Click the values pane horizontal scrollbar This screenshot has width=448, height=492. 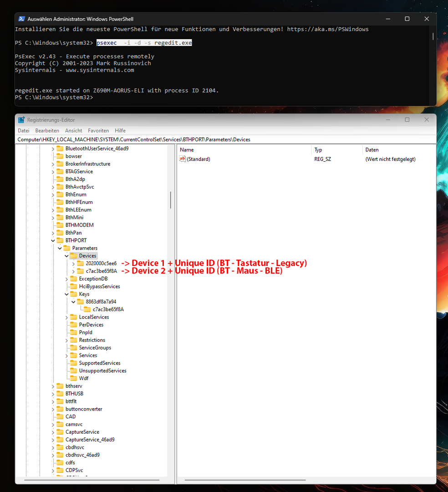coord(245,480)
